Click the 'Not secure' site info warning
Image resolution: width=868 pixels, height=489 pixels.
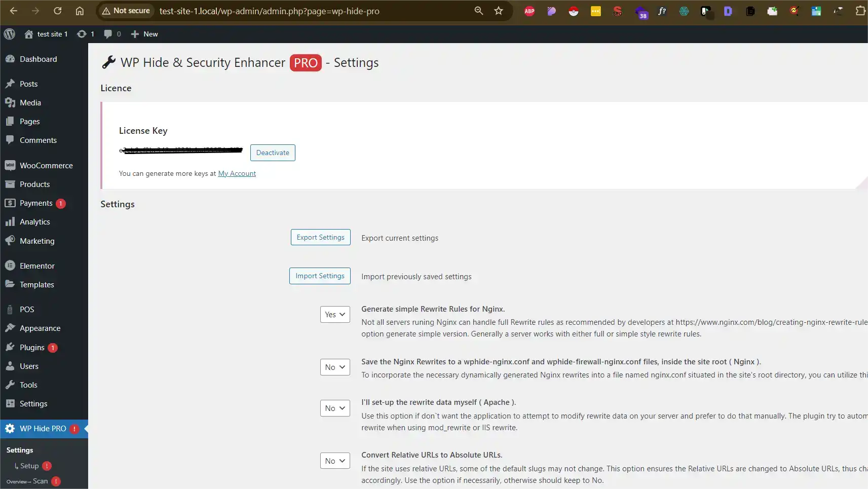(126, 11)
